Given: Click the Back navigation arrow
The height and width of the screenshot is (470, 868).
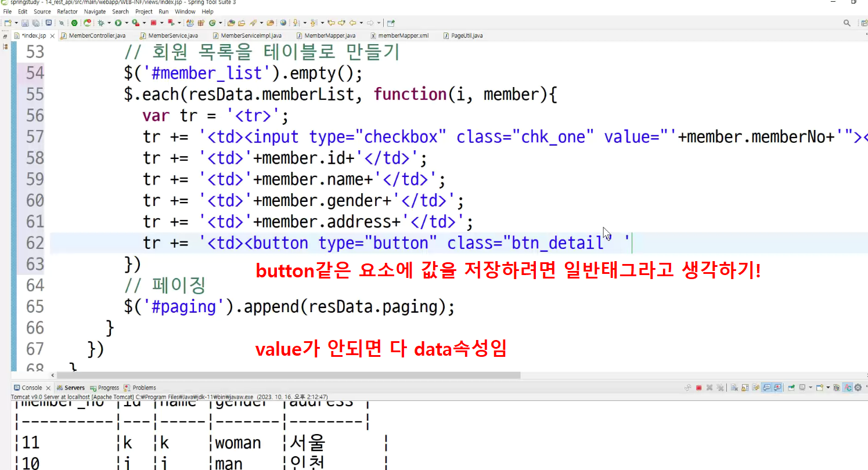Looking at the screenshot, I should (x=352, y=23).
